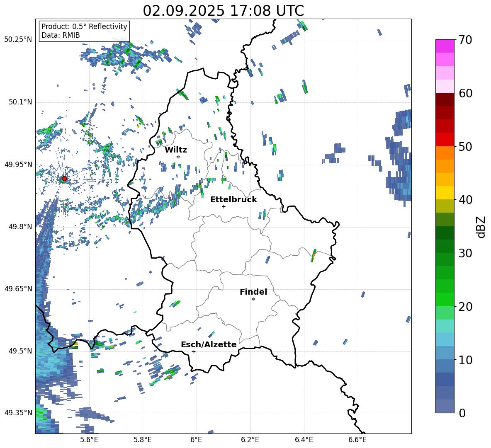Click the 49.8°N latitude label
491x448 pixels.
tap(20, 227)
